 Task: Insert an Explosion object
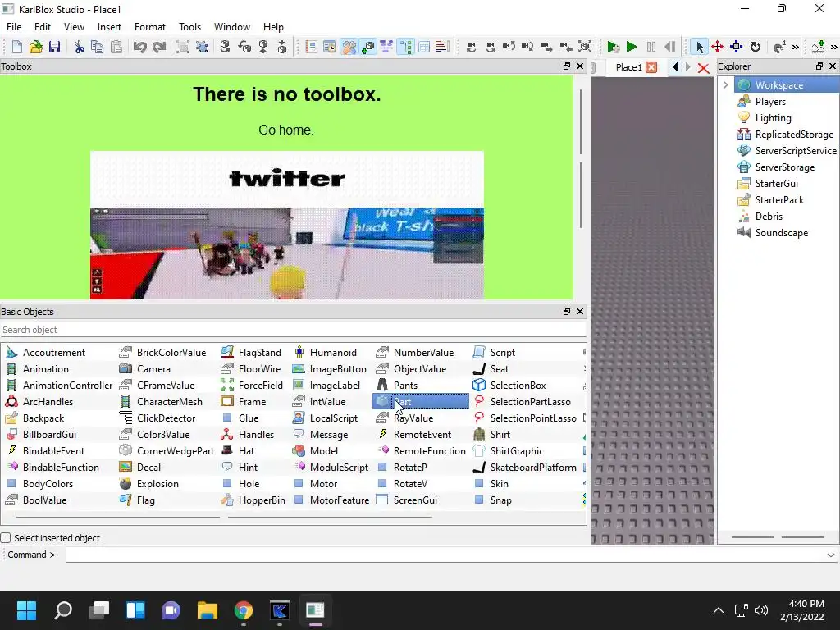(149, 484)
